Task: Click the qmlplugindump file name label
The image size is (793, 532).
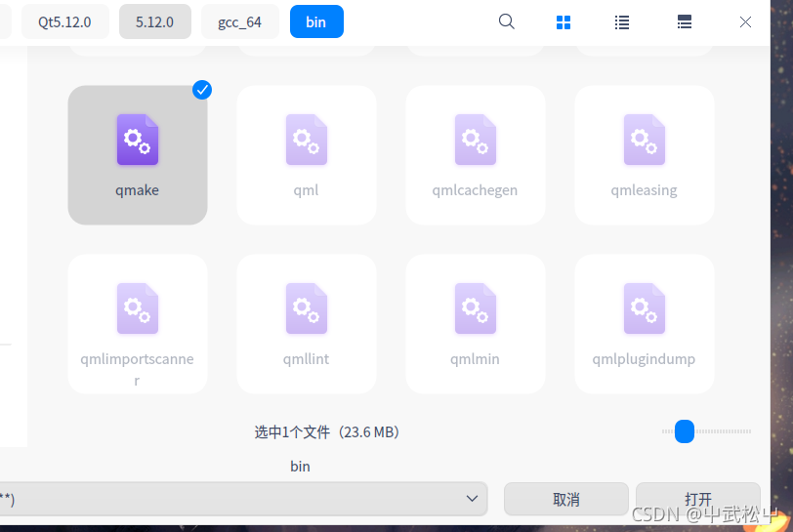Action: tap(644, 359)
